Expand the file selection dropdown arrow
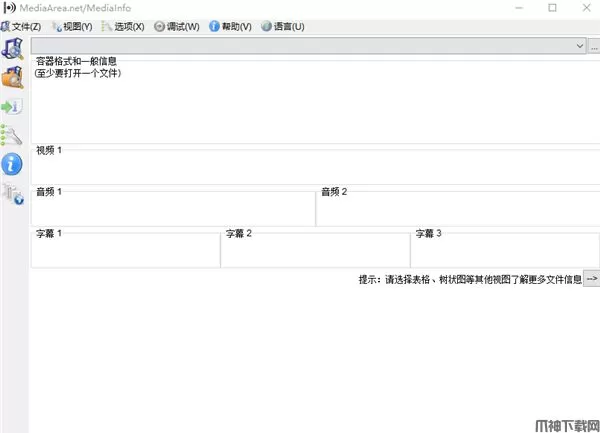The image size is (600, 433). [x=579, y=46]
